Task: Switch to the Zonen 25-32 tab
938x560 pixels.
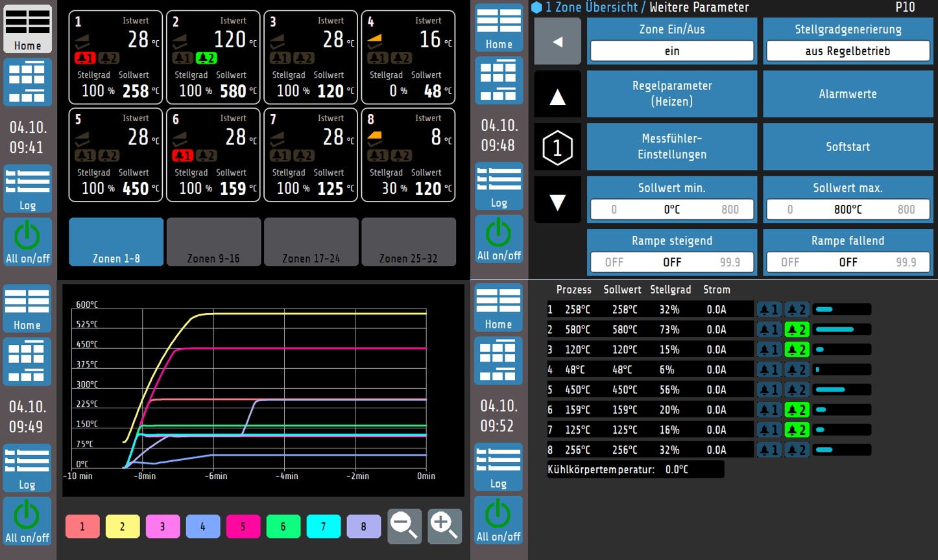Action: click(409, 242)
